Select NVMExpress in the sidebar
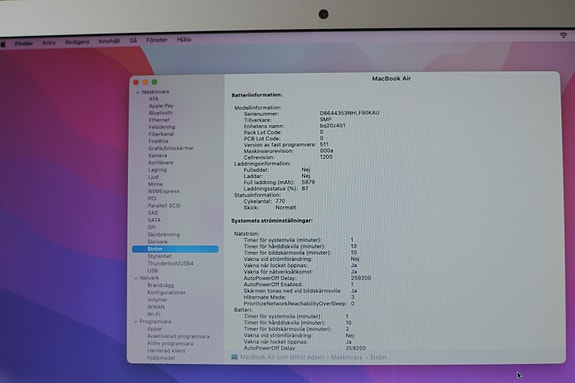Image resolution: width=575 pixels, height=383 pixels. pyautogui.click(x=164, y=191)
